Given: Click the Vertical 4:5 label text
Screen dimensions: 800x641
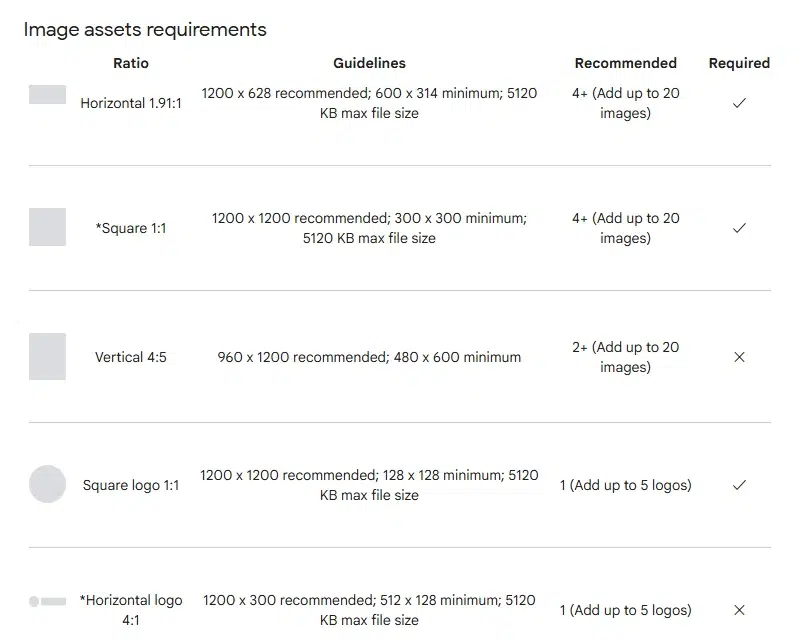Looking at the screenshot, I should click(131, 357).
